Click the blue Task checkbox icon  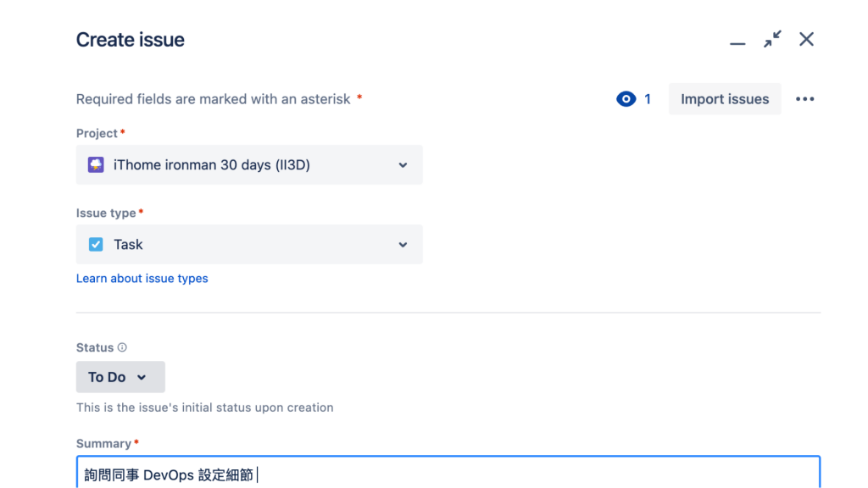(x=96, y=245)
